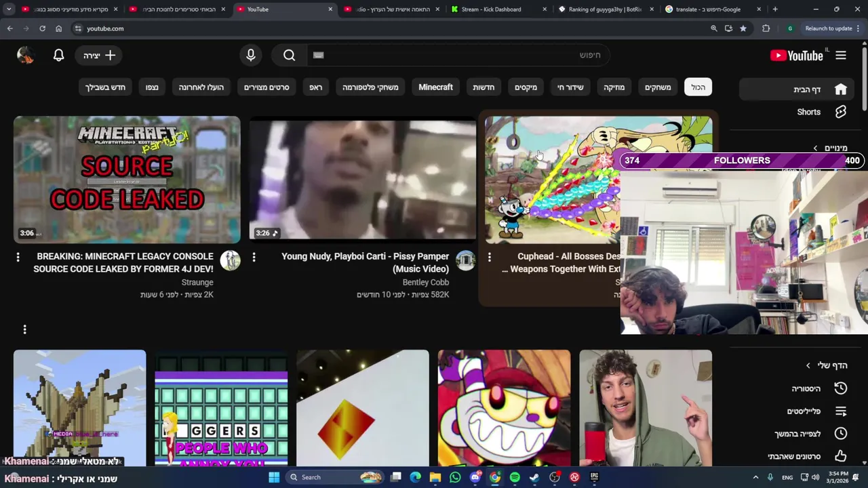The height and width of the screenshot is (488, 868).
Task: Open the Pissy Pamper video thumbnail
Action: tap(363, 180)
